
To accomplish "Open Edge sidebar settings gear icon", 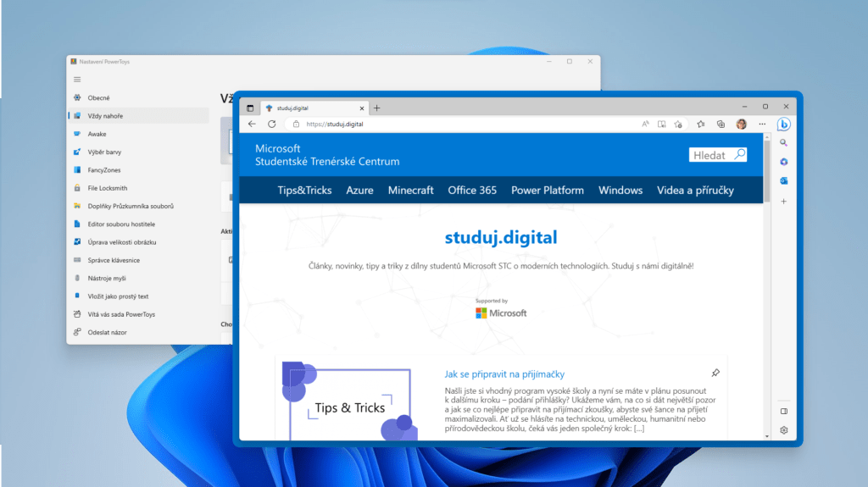I will [x=784, y=430].
